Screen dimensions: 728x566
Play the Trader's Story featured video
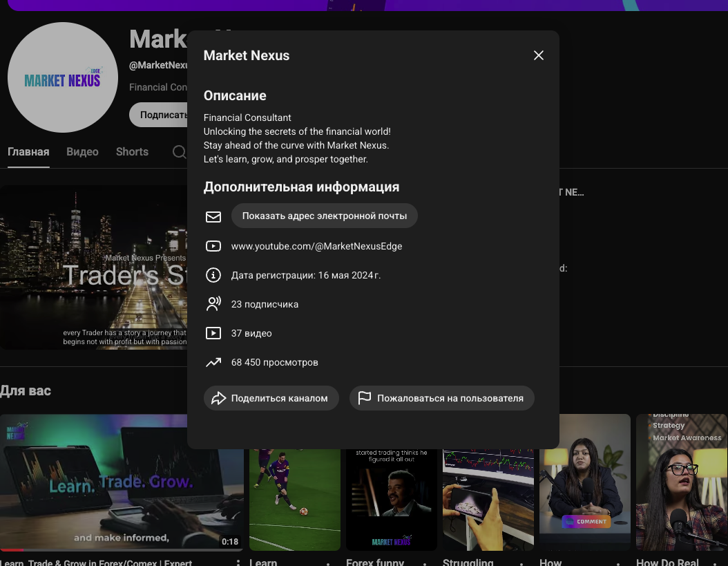coord(93,267)
